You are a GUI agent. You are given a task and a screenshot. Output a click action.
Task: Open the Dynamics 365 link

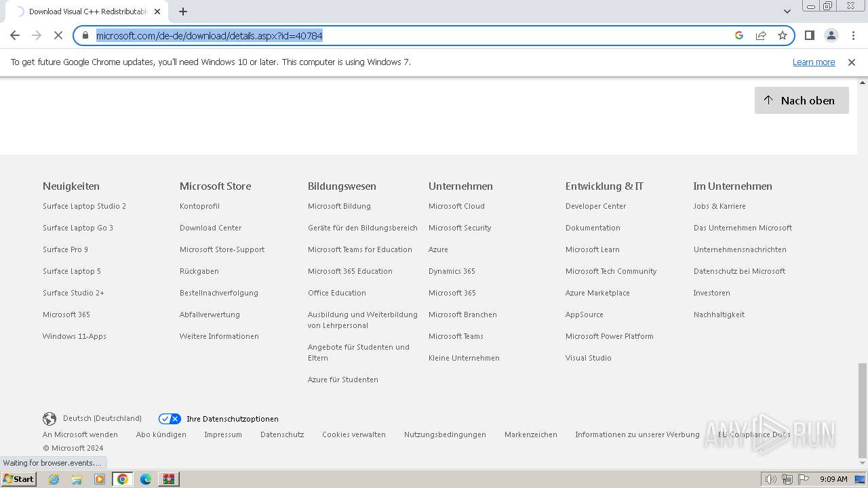[452, 271]
